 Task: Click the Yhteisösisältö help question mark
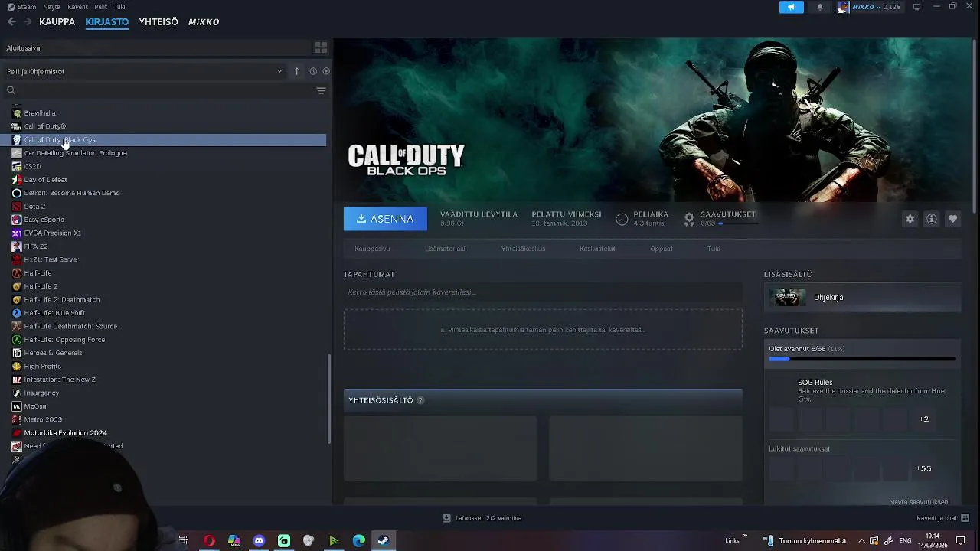coord(420,400)
